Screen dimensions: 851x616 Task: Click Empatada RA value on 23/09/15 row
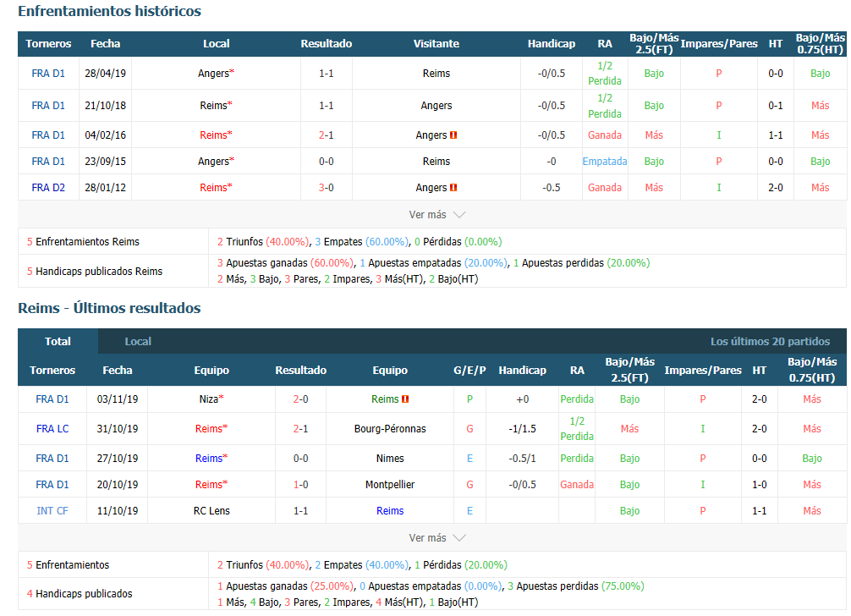tap(605, 161)
